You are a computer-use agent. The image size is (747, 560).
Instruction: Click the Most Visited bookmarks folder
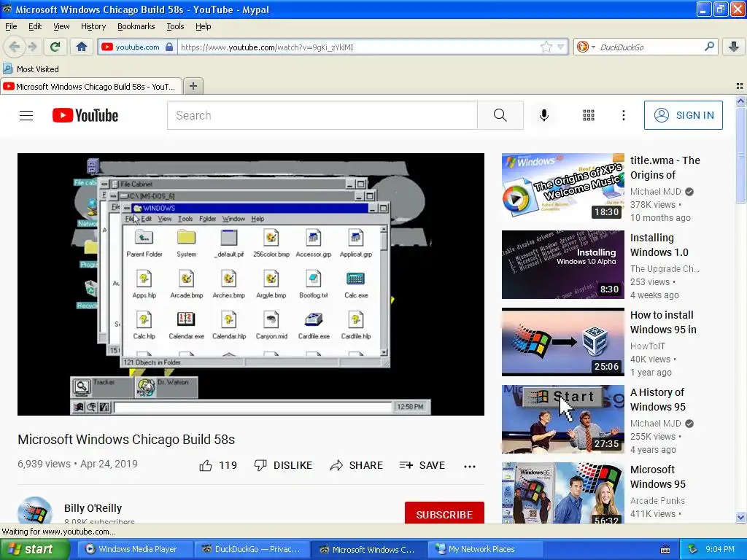click(31, 69)
